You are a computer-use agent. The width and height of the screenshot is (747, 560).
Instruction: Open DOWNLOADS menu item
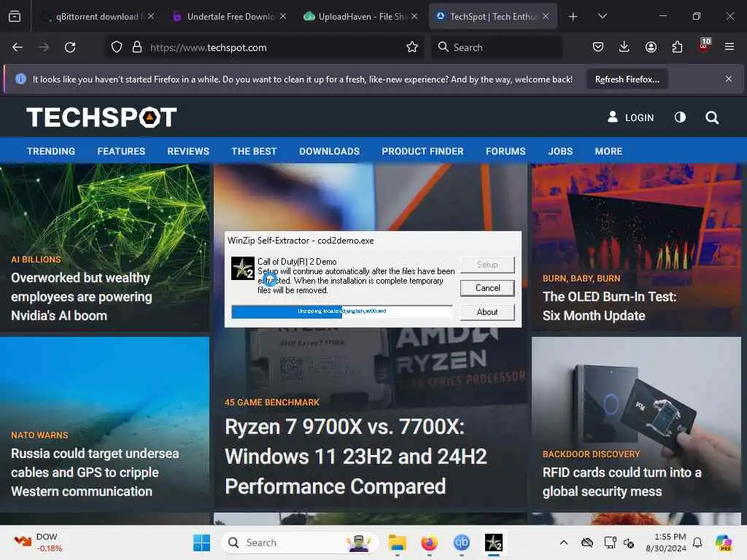[329, 152]
